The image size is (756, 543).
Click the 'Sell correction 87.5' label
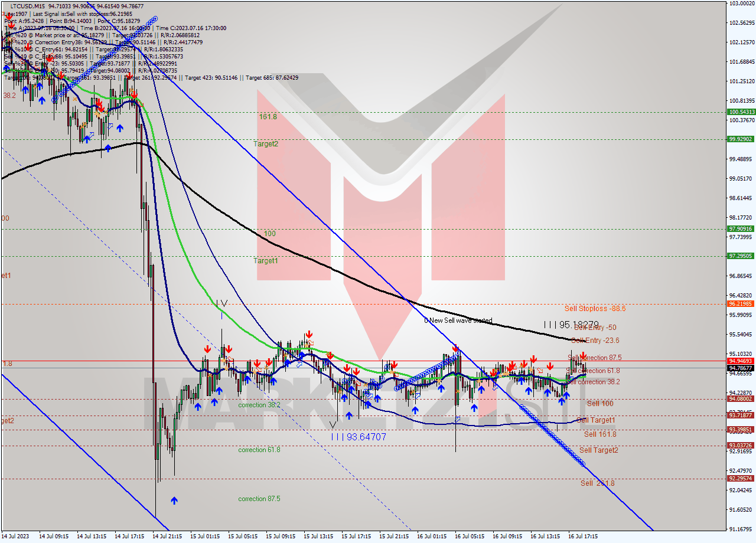[x=594, y=358]
